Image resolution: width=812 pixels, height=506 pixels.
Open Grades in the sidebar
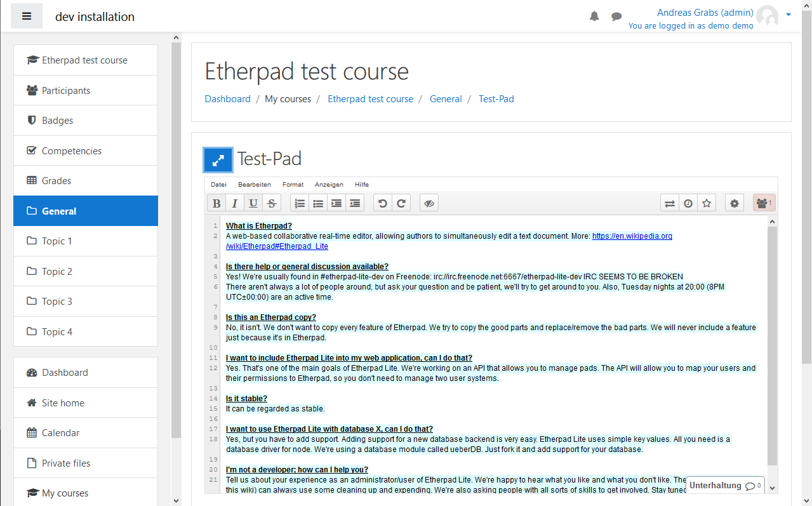86,181
